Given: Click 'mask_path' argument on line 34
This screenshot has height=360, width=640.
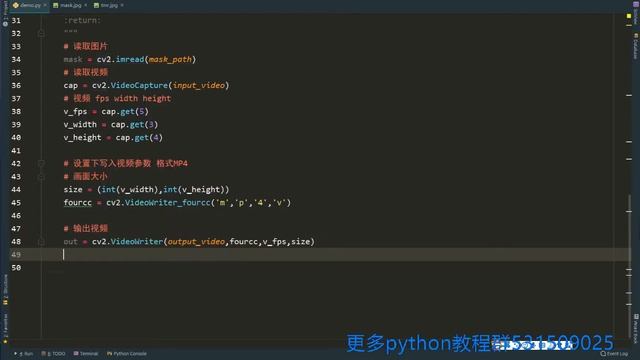Looking at the screenshot, I should point(170,60).
